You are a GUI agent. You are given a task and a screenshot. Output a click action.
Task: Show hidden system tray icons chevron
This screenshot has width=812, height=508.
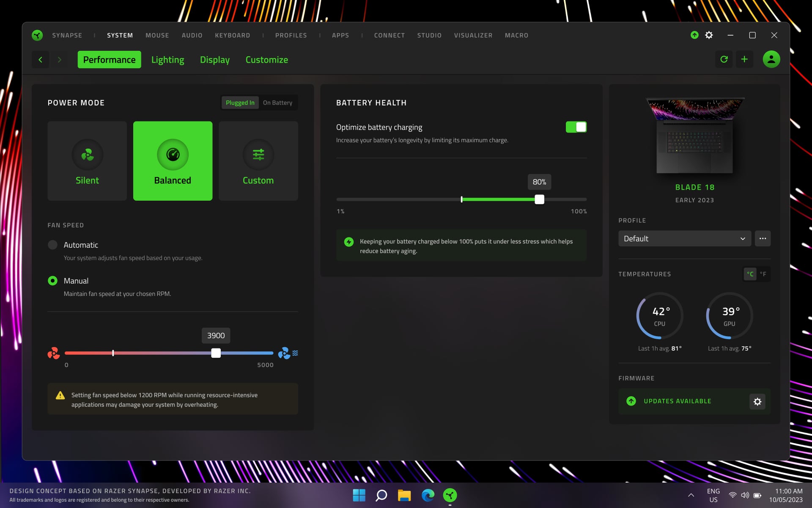[x=691, y=495]
